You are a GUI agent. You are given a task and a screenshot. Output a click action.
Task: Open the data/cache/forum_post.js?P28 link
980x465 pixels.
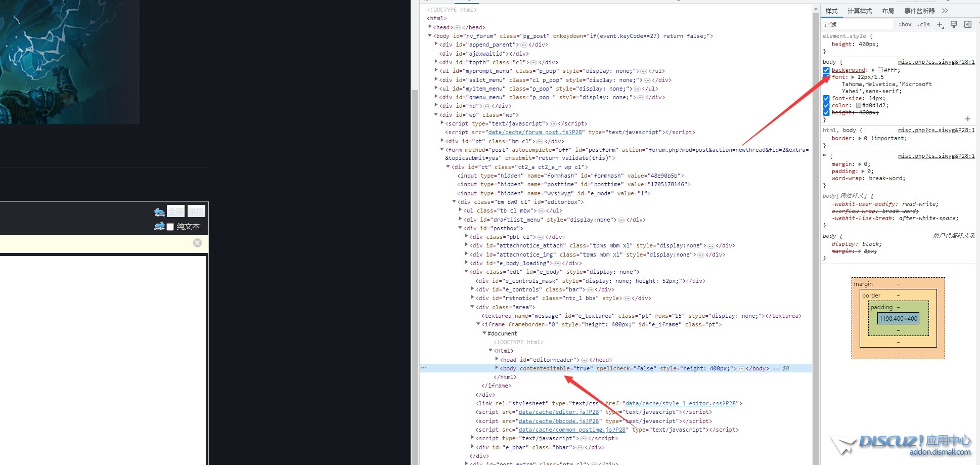(x=535, y=132)
